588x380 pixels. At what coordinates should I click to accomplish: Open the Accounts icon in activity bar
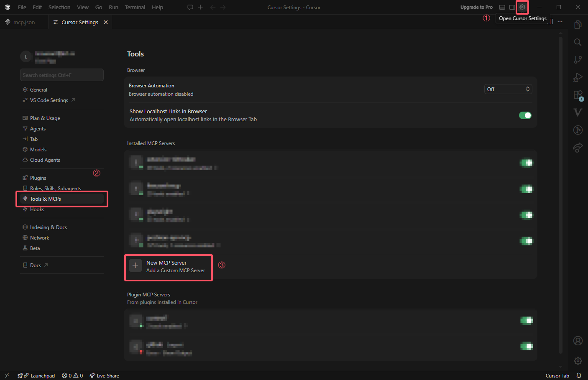tap(578, 341)
